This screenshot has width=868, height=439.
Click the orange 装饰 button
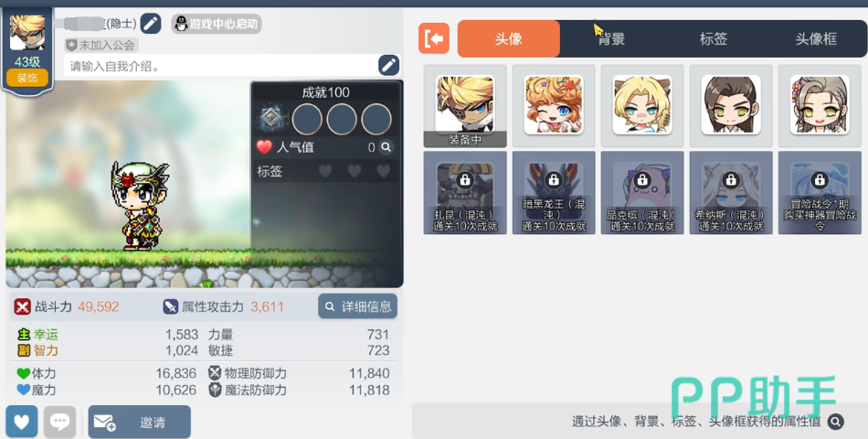click(27, 78)
